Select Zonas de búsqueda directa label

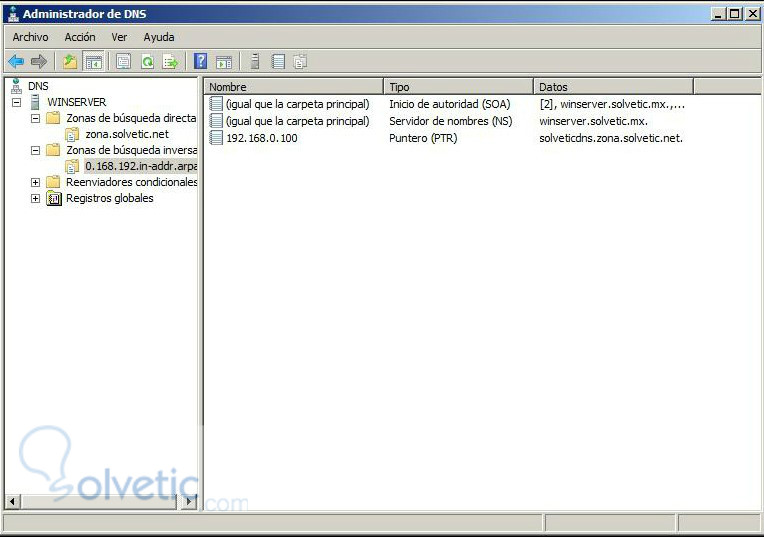131,118
